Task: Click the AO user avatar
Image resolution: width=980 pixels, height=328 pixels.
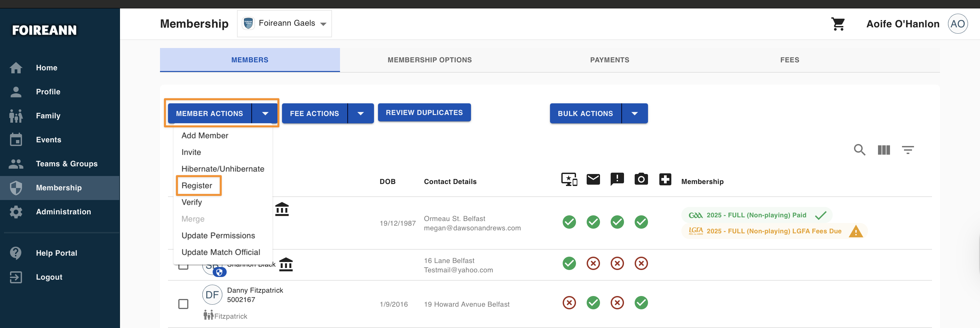Action: coord(957,24)
